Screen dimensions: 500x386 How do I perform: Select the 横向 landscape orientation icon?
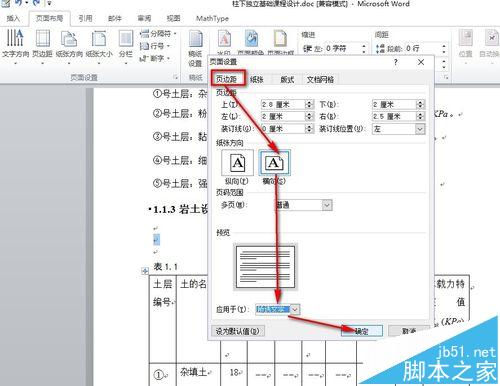[275, 163]
